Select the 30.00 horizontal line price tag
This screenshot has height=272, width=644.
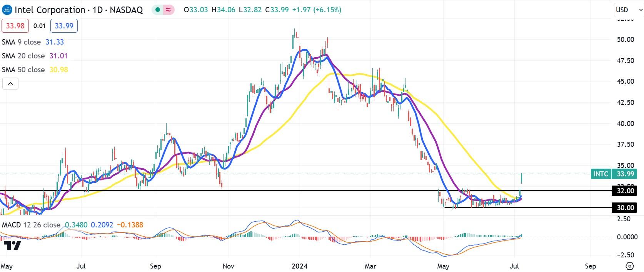[x=624, y=208]
